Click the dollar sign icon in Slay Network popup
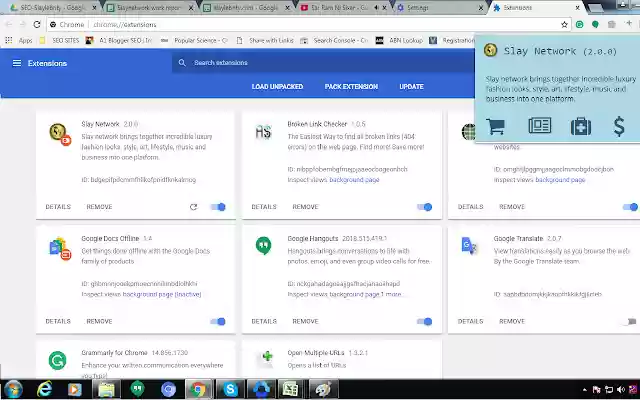This screenshot has height=400, width=640. coord(619,126)
